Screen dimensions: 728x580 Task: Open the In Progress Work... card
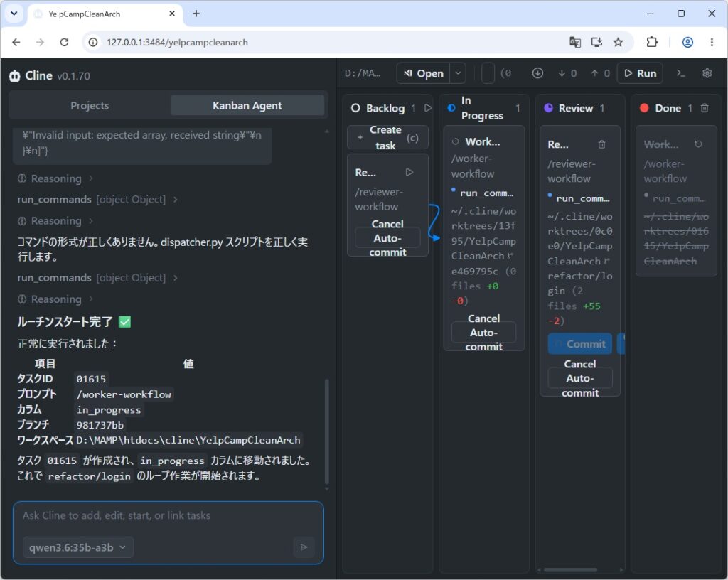click(x=483, y=142)
